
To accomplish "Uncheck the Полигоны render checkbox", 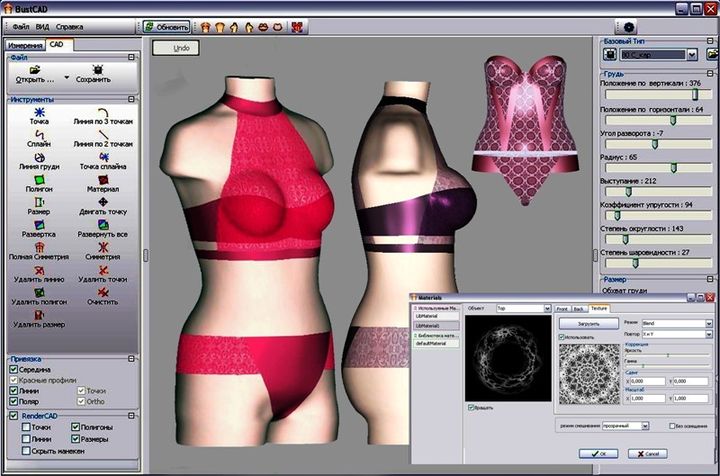I will click(x=76, y=427).
